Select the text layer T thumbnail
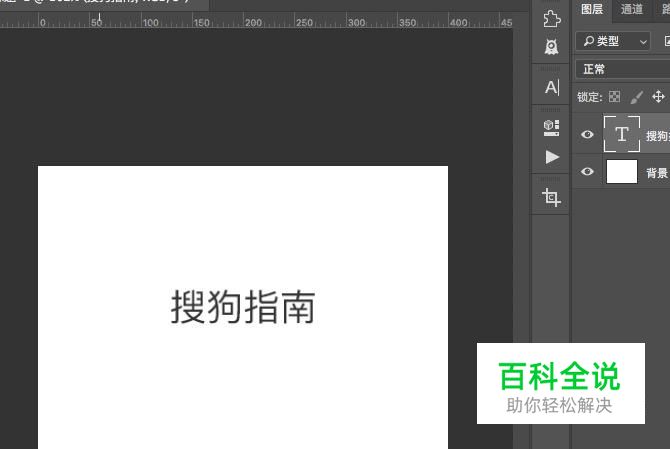 (622, 134)
